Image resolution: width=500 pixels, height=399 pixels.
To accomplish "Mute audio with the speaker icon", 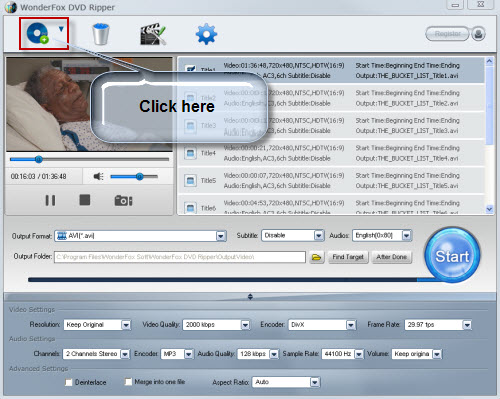I will pyautogui.click(x=98, y=176).
